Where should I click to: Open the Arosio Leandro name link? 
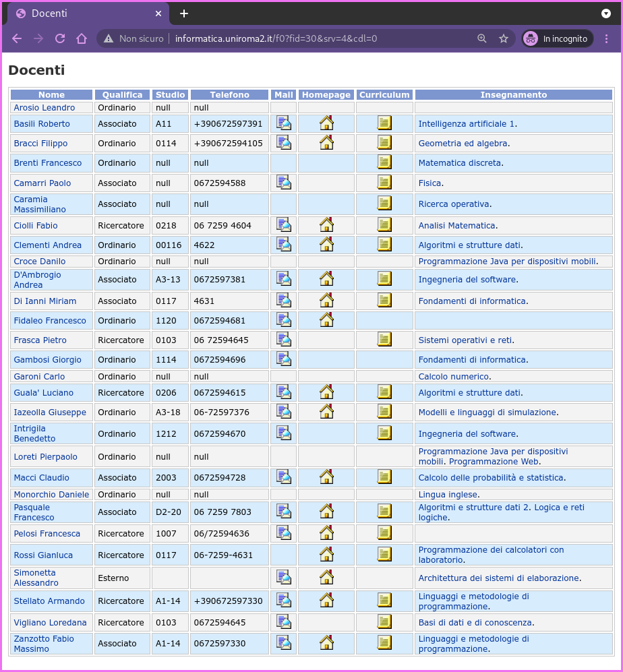[x=44, y=108]
